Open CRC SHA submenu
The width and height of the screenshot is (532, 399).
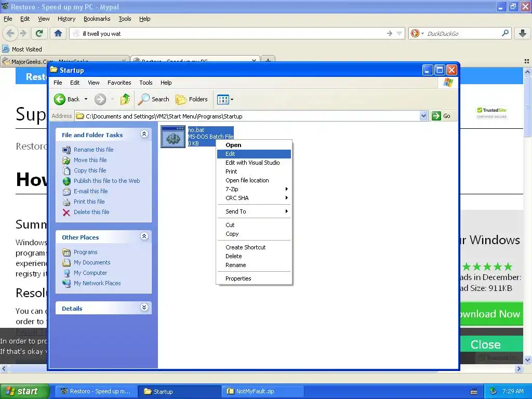tap(254, 198)
